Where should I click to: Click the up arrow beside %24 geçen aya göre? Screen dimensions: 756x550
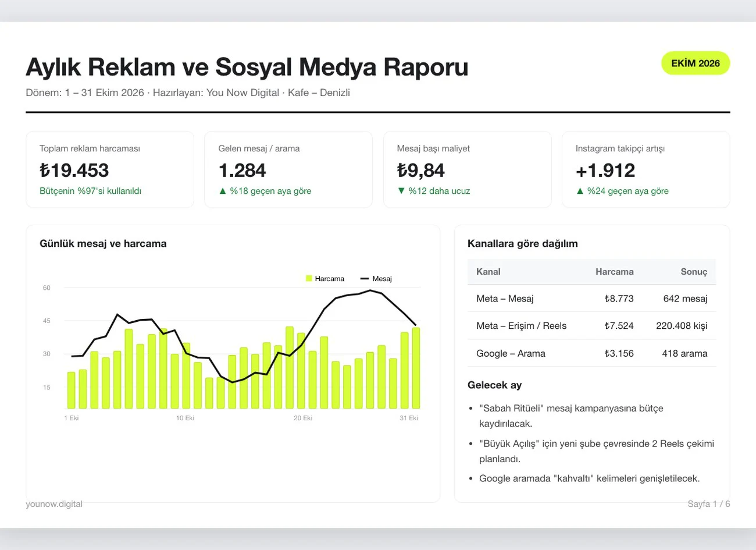(580, 191)
